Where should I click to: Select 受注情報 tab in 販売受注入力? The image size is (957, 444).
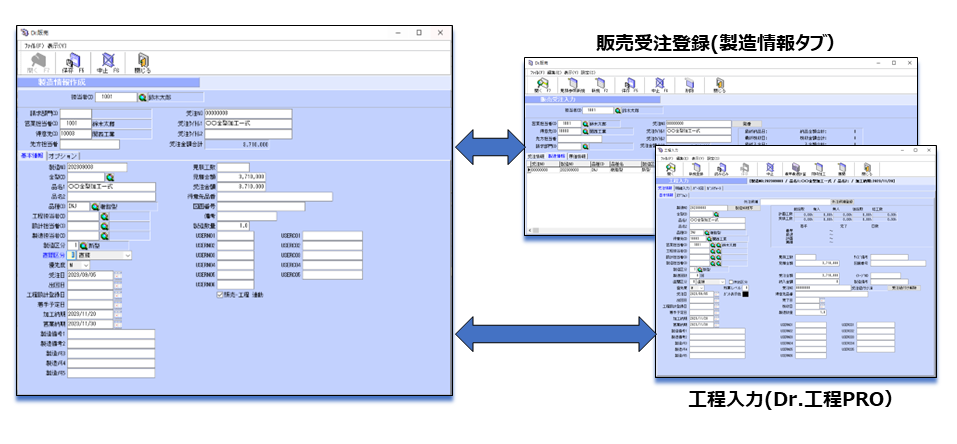coord(535,156)
